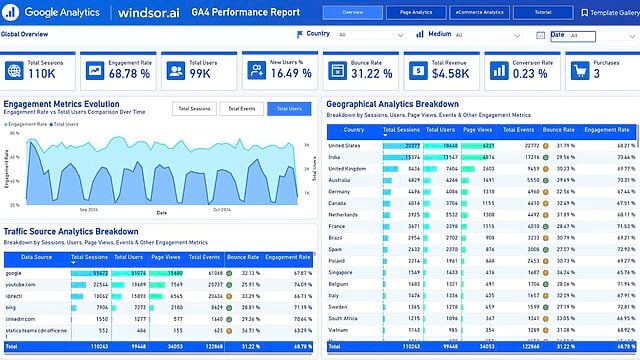Image resolution: width=640 pixels, height=360 pixels.
Task: Select the Netherlands row
Action: 482,215
